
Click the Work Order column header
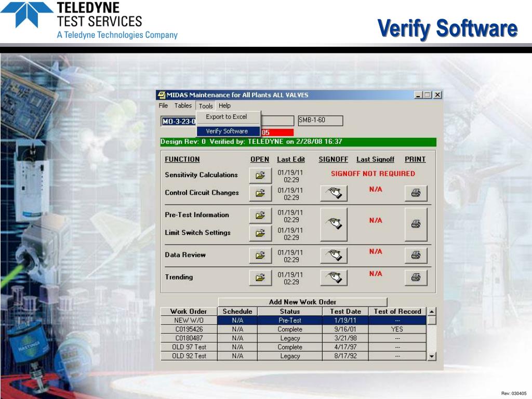pyautogui.click(x=189, y=312)
